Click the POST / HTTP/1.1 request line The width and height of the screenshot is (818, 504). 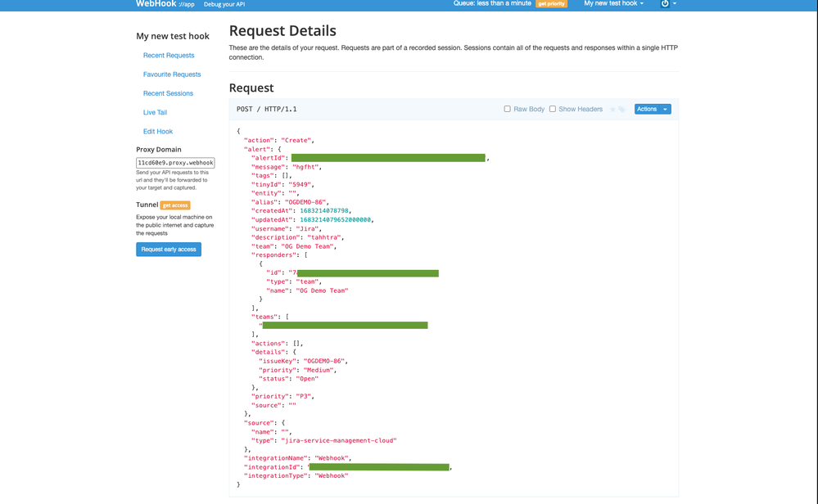pyautogui.click(x=267, y=109)
